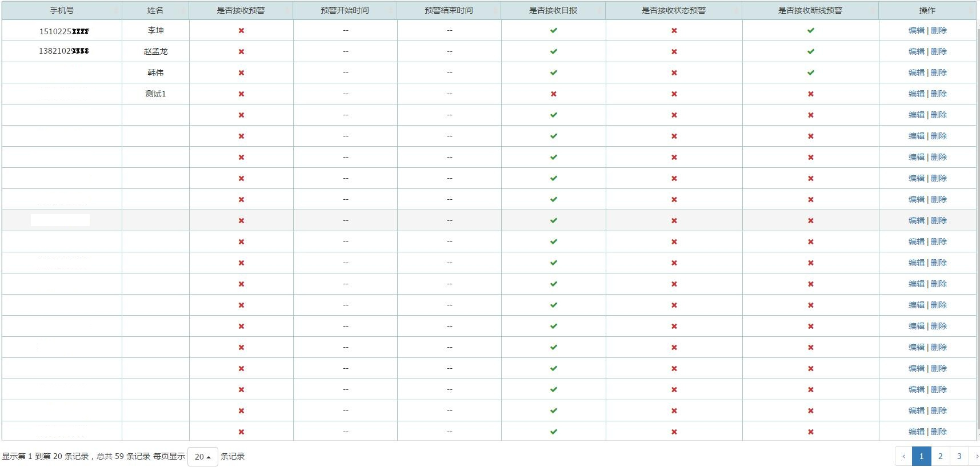Click red daily report cross for 测试1

pos(553,94)
